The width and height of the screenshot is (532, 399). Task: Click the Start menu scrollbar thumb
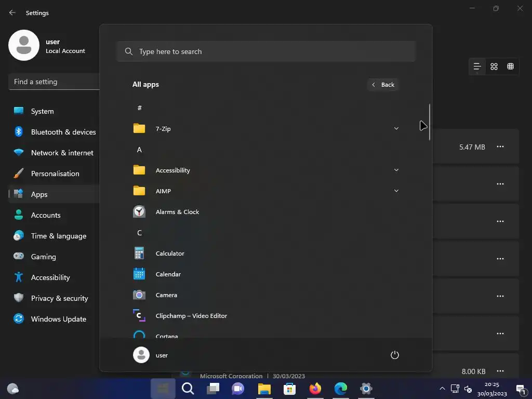430,122
